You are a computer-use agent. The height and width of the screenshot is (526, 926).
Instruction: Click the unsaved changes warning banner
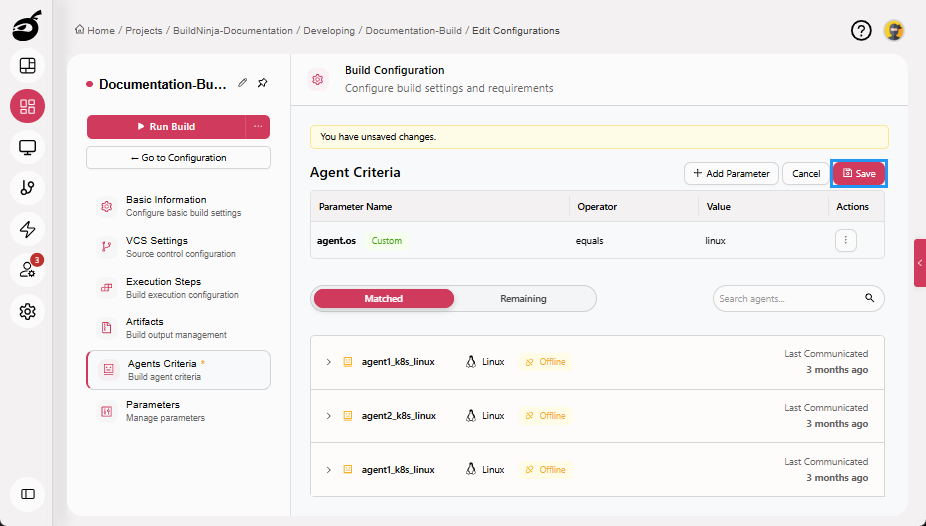(x=599, y=137)
